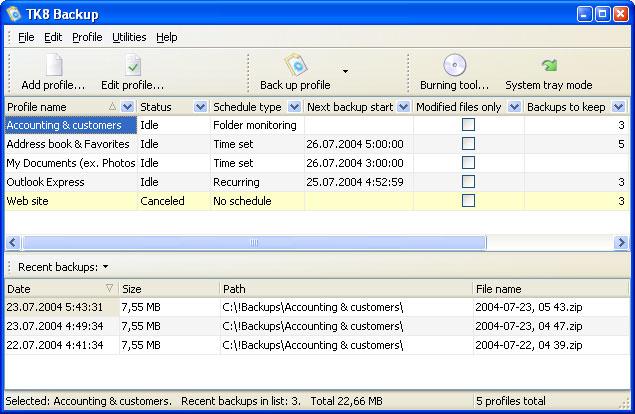Click the Total 22,66 MB status text
The image size is (635, 414).
coord(347,401)
